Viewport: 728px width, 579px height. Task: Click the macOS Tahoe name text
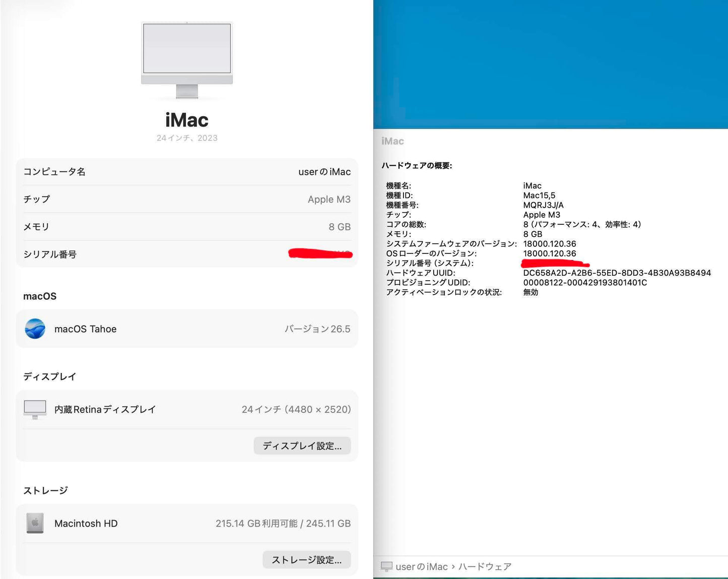(x=86, y=329)
